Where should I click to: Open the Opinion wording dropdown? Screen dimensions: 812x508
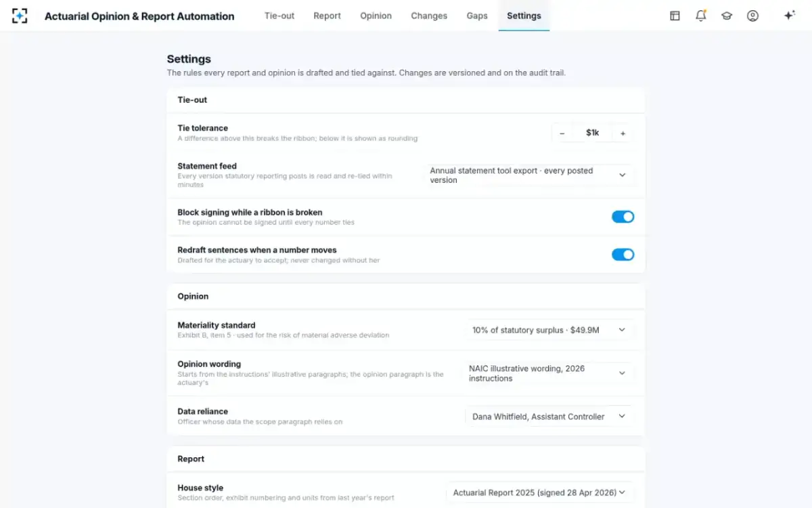pos(549,373)
